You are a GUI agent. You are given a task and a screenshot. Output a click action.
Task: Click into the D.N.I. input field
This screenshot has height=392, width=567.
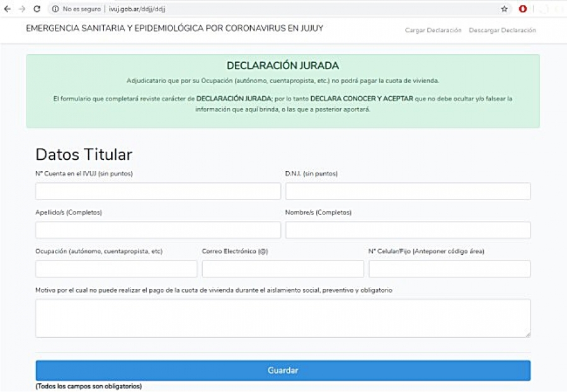(408, 191)
